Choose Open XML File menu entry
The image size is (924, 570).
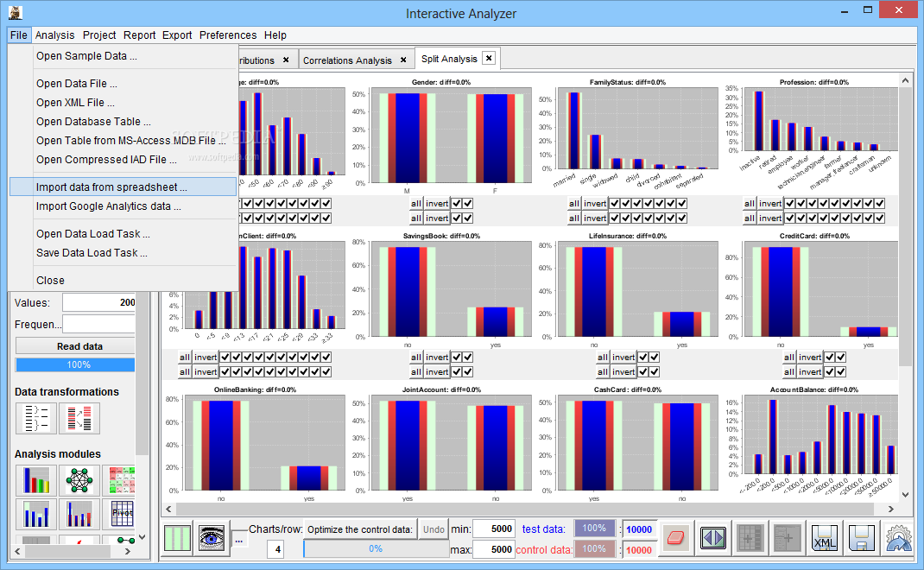point(123,103)
